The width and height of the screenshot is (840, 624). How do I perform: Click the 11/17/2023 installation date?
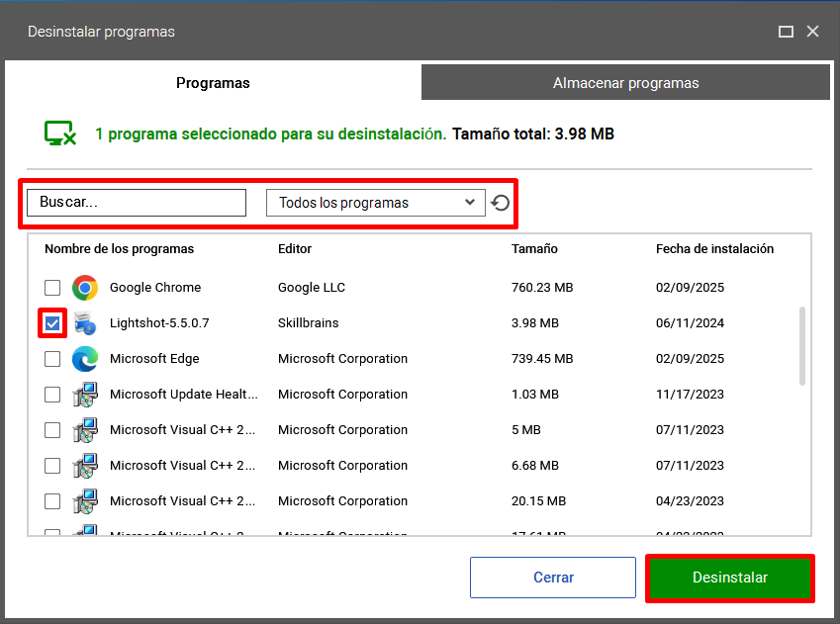tap(690, 395)
